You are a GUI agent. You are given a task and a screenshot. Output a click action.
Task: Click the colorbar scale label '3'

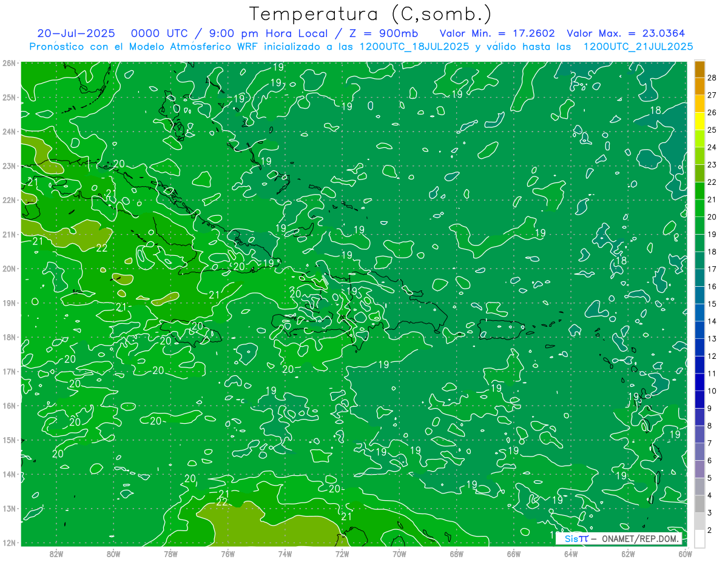[x=710, y=513]
